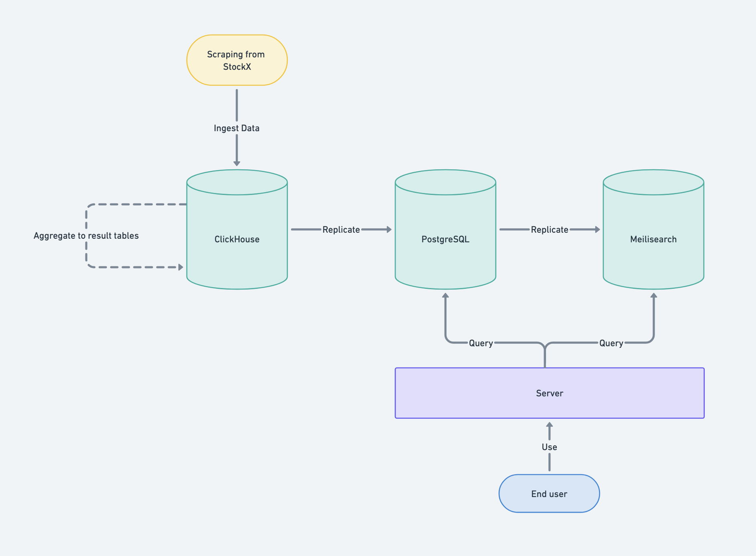The width and height of the screenshot is (756, 556).
Task: Click Replicate label between ClickHouse and PostgreSQL
Action: coord(341,229)
